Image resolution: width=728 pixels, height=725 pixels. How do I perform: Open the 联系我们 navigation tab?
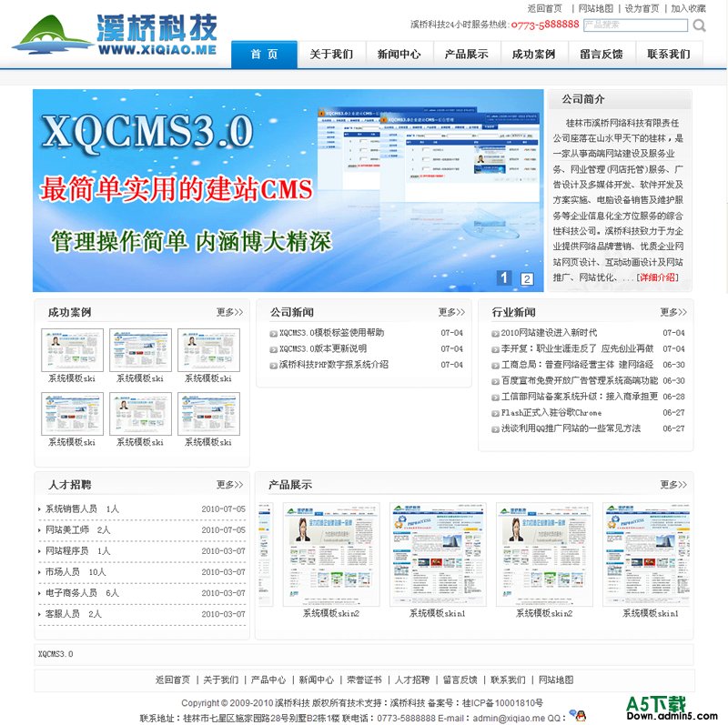(669, 55)
